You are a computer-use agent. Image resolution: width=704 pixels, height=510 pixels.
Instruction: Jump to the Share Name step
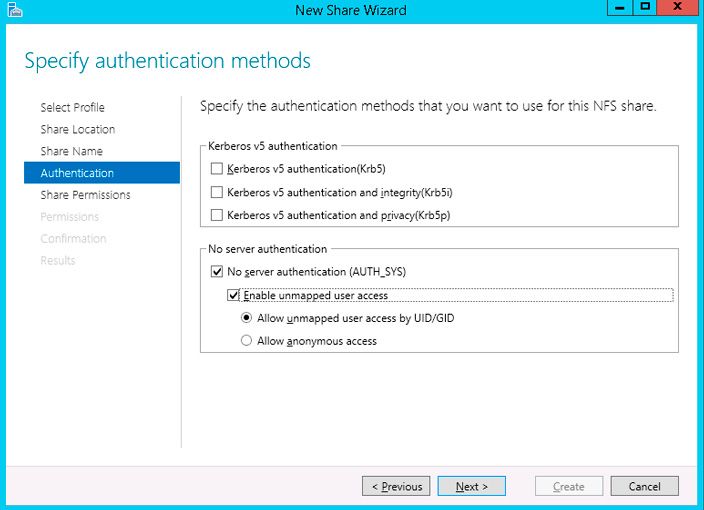click(x=71, y=151)
